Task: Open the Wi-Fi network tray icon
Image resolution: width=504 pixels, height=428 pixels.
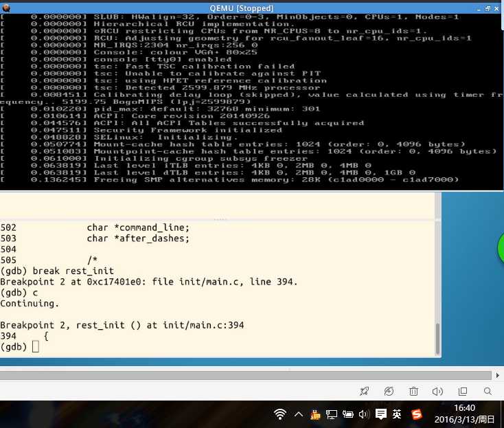Action: point(280,414)
